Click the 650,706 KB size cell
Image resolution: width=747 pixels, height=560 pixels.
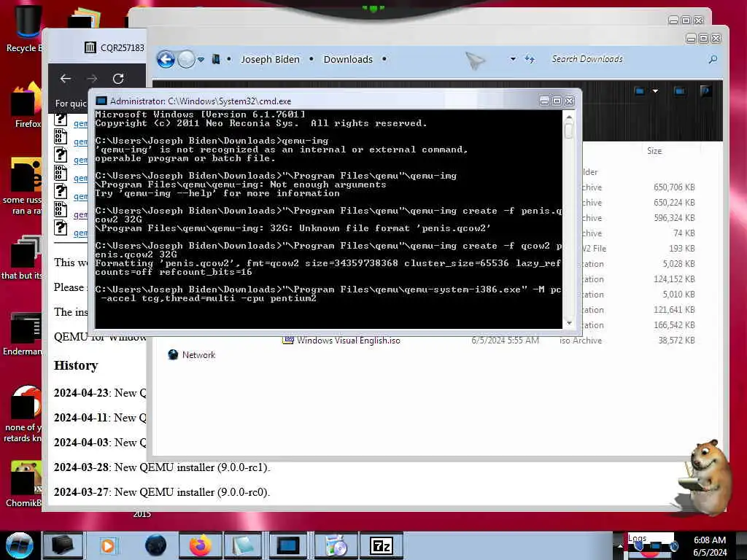pyautogui.click(x=673, y=187)
